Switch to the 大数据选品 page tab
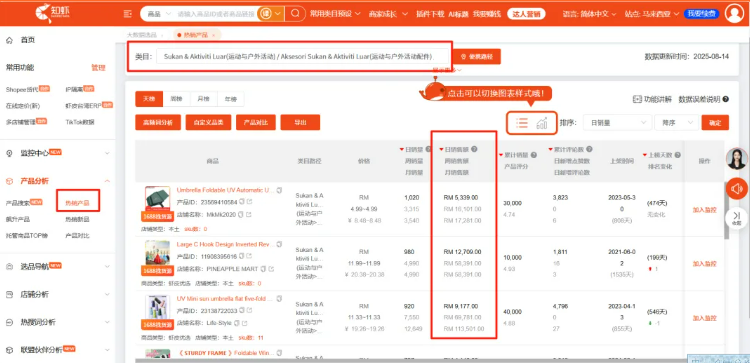The height and width of the screenshot is (363, 750). [141, 35]
